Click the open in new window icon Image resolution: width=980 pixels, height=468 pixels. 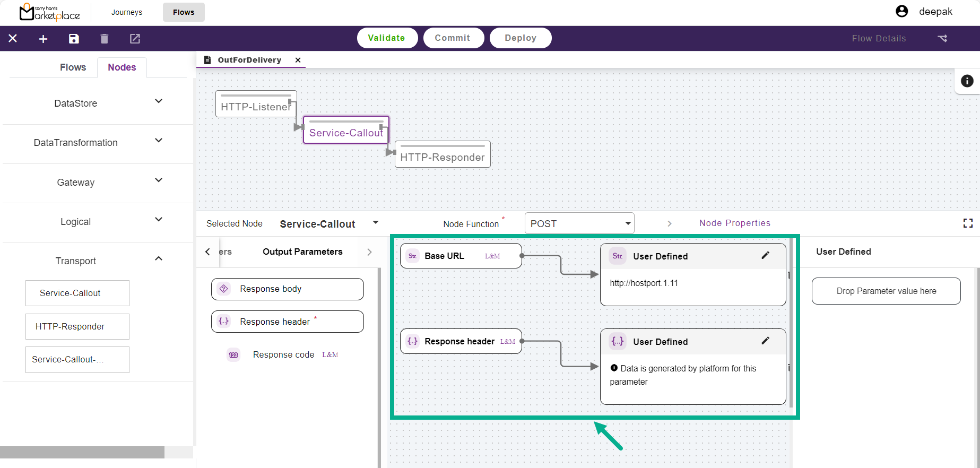[x=135, y=39]
